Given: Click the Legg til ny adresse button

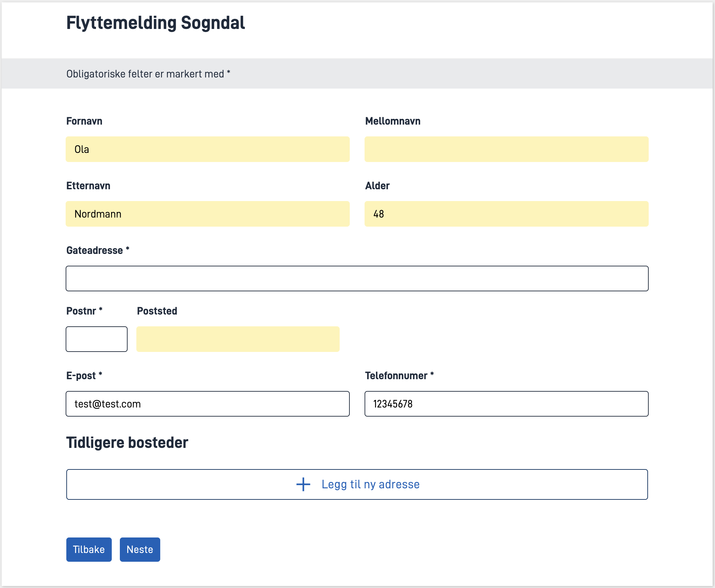Looking at the screenshot, I should (370, 484).
